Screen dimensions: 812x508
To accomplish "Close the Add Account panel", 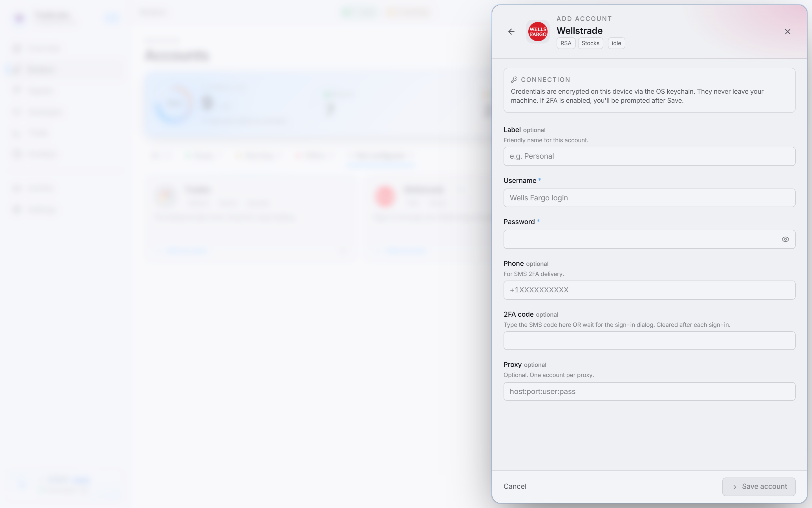I will (787, 32).
